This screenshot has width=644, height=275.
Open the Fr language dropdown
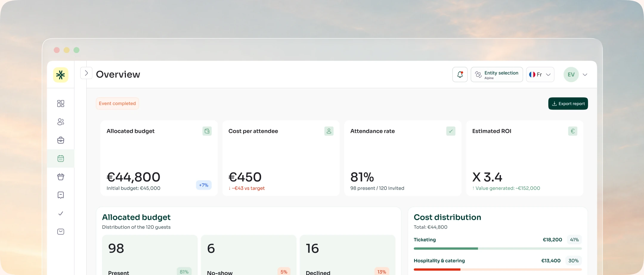click(540, 74)
